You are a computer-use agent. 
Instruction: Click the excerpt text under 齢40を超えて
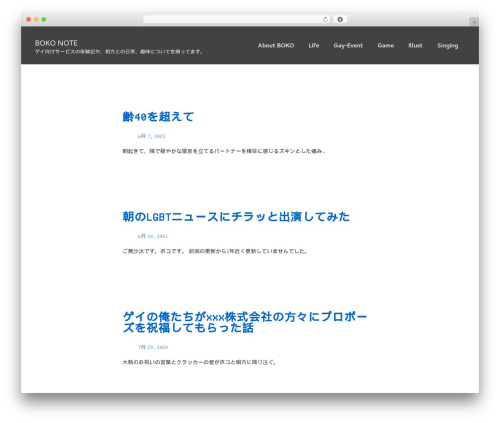coord(224,151)
